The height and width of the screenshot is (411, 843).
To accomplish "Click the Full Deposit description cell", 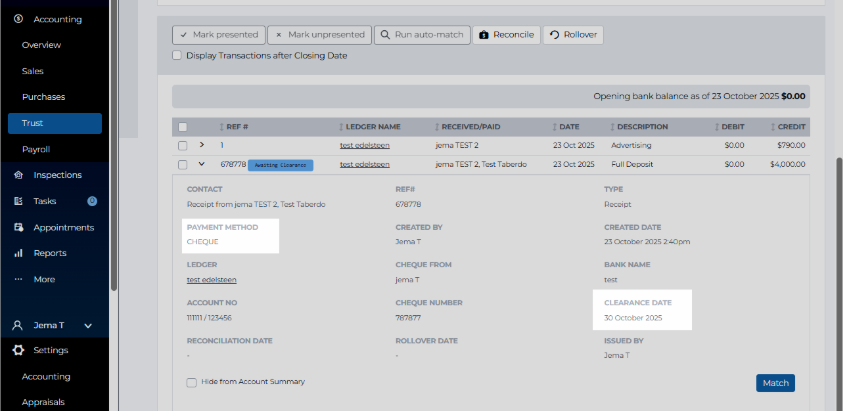I will click(x=632, y=165).
